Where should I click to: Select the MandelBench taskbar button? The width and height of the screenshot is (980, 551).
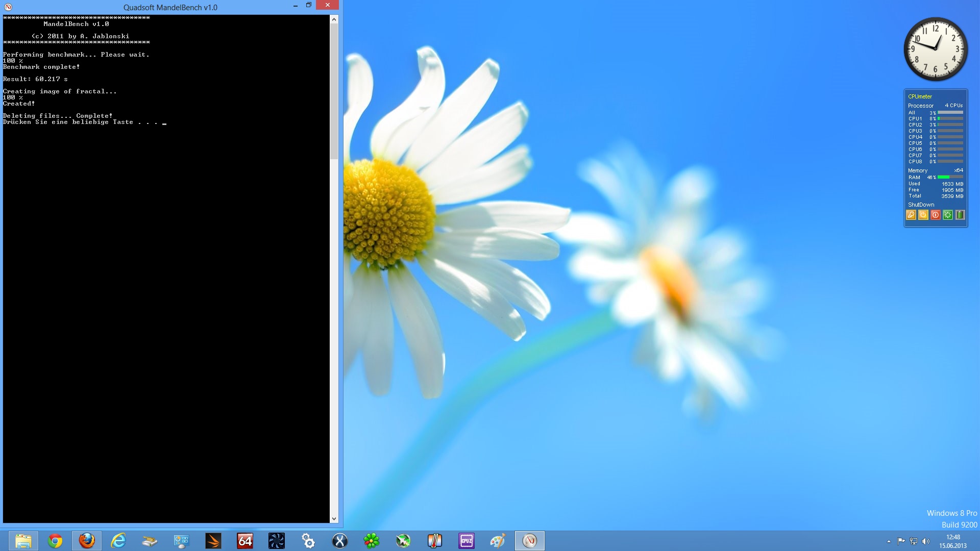click(x=530, y=541)
